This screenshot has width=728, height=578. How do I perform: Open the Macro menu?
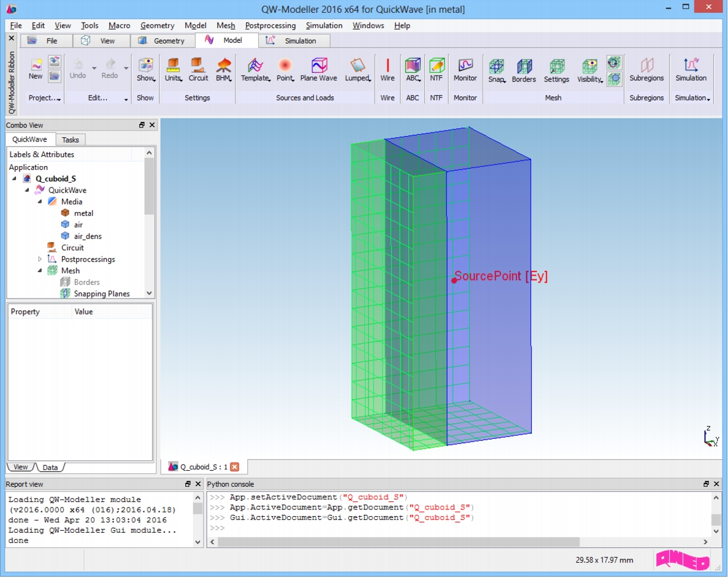[120, 26]
